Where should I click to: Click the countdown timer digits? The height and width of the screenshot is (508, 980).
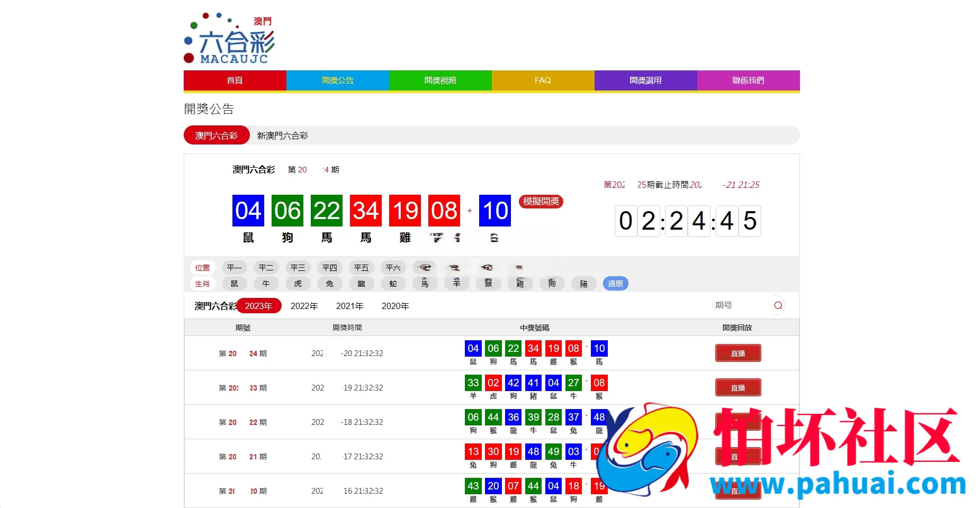tap(688, 221)
